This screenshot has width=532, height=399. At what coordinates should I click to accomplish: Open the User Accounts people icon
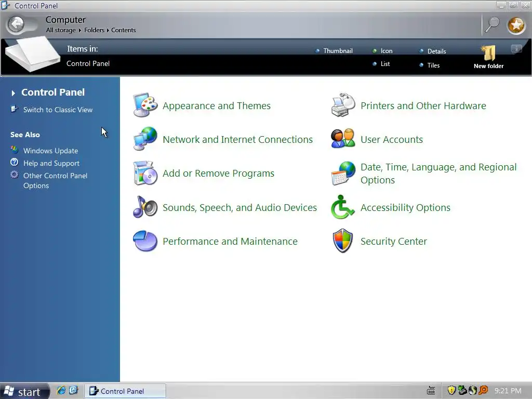click(343, 138)
